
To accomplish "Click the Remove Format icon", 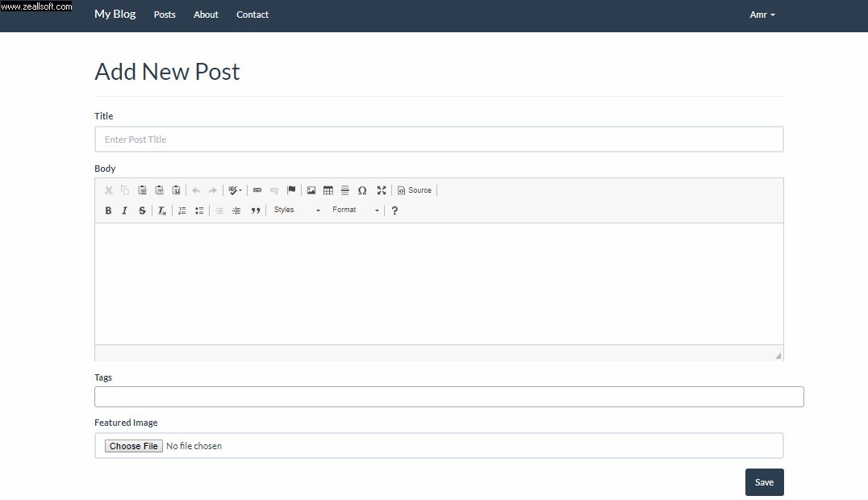I will pyautogui.click(x=161, y=210).
